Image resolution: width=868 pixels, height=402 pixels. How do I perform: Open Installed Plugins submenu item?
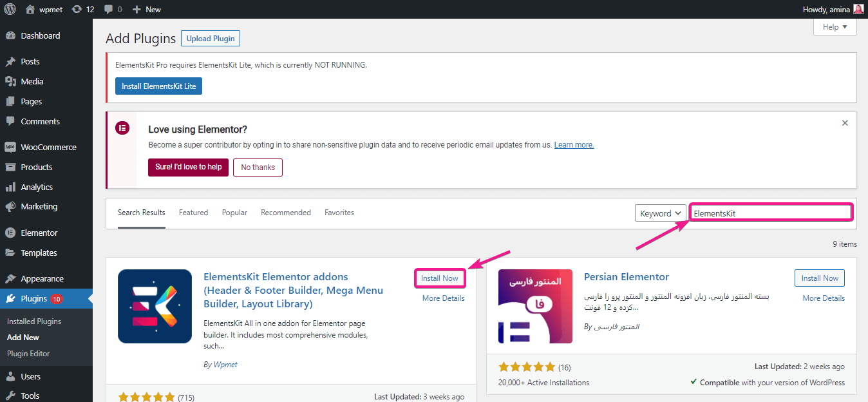(34, 321)
